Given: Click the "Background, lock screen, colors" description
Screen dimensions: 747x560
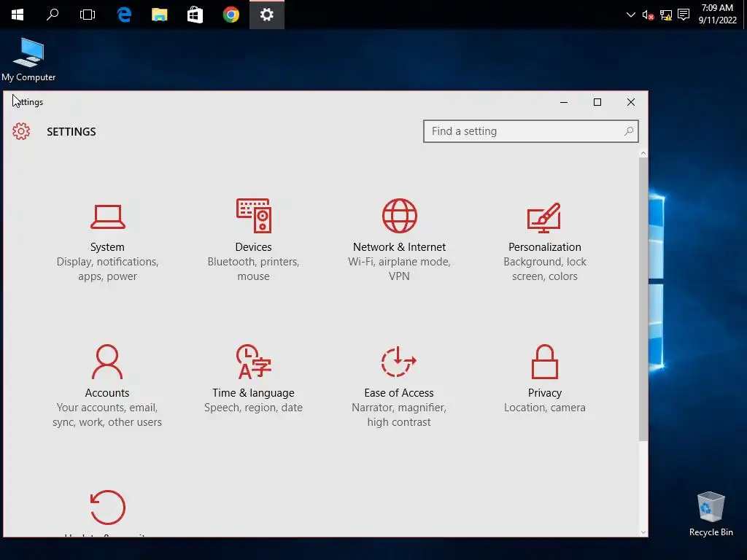Looking at the screenshot, I should [544, 269].
